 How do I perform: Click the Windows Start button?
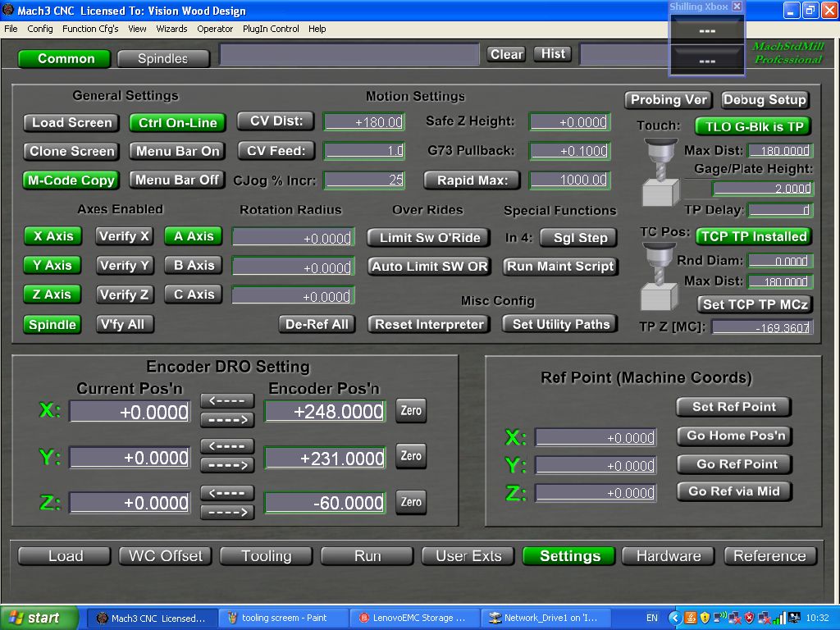tap(39, 618)
